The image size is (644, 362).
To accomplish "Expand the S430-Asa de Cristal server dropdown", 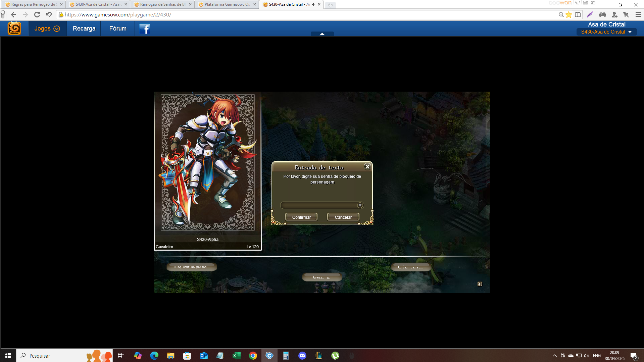I will tap(606, 32).
